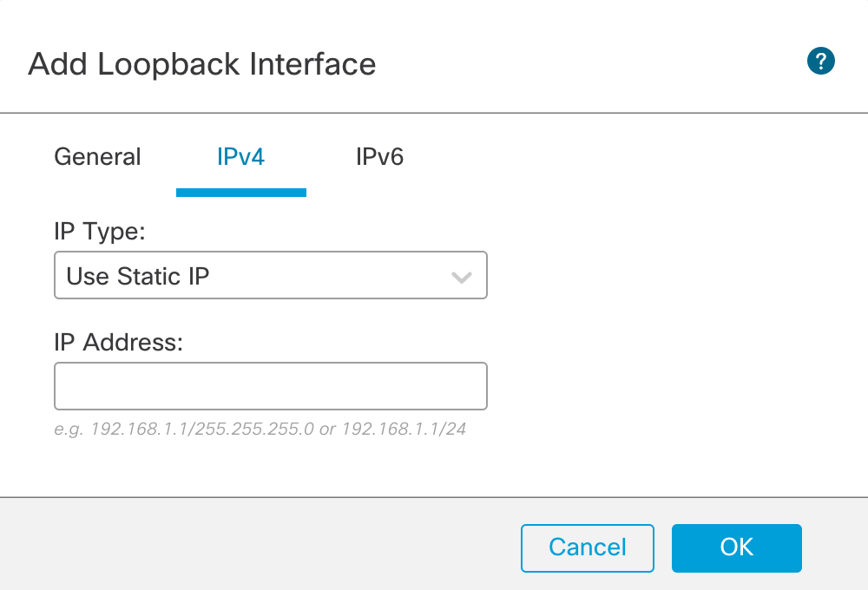
Task: Switch to the General tab
Action: coord(97,157)
